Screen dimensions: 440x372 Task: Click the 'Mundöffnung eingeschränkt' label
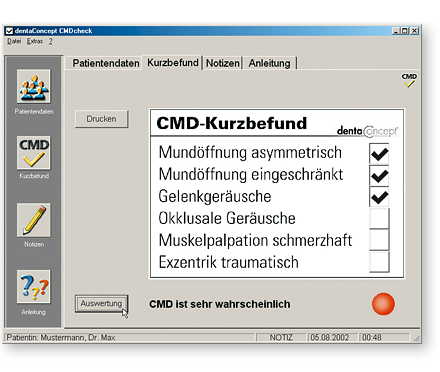click(251, 174)
